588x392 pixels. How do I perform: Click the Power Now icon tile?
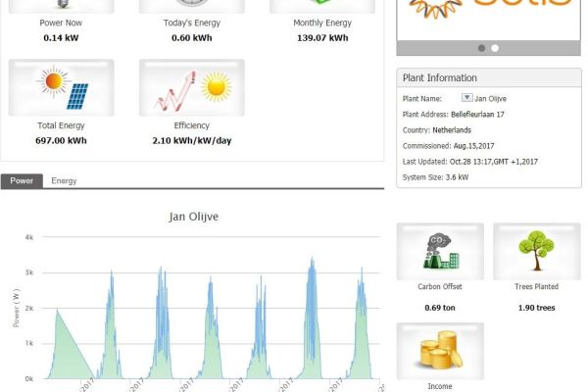61,6
